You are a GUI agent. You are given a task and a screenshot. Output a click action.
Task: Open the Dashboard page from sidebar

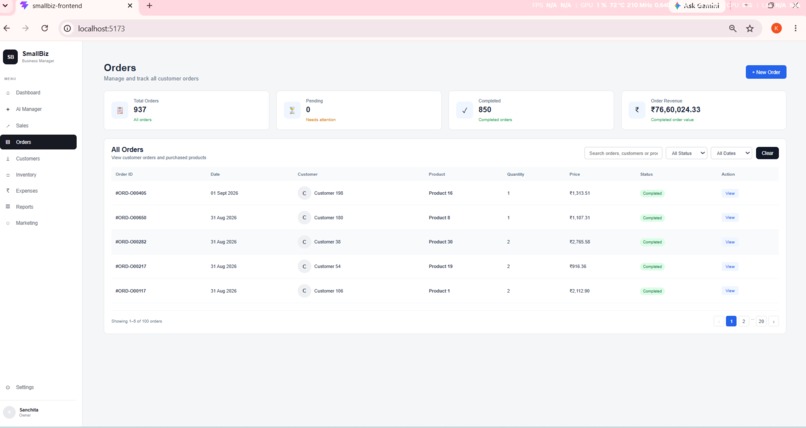28,92
